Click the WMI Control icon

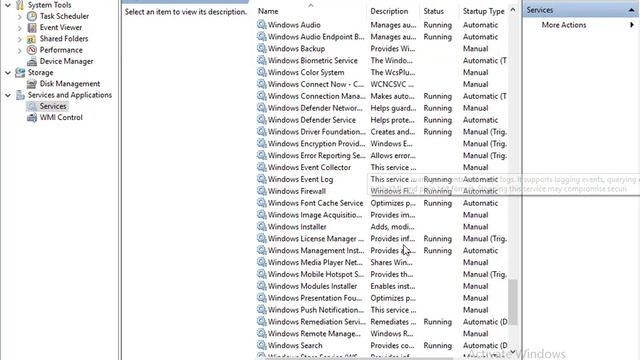coord(32,118)
